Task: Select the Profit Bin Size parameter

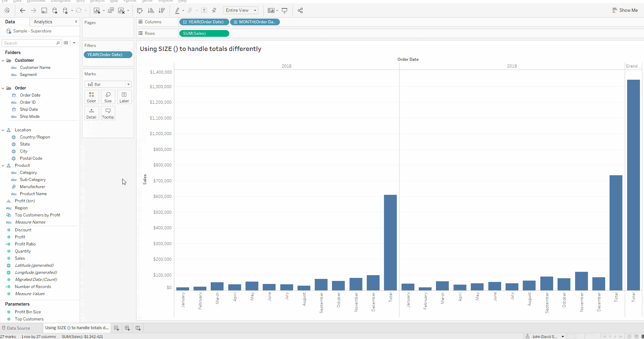Action: (28, 312)
